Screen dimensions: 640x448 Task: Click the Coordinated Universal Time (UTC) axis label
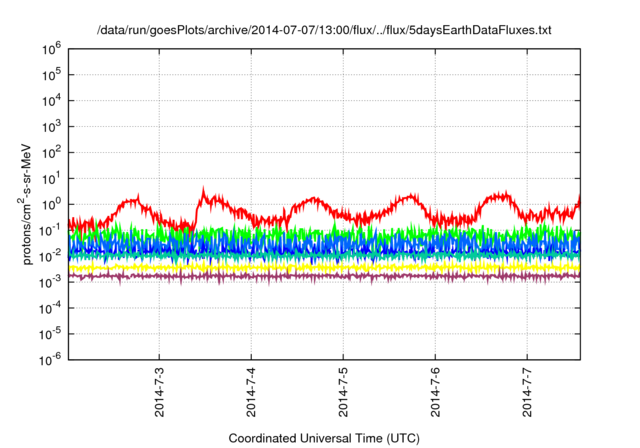coord(324,438)
